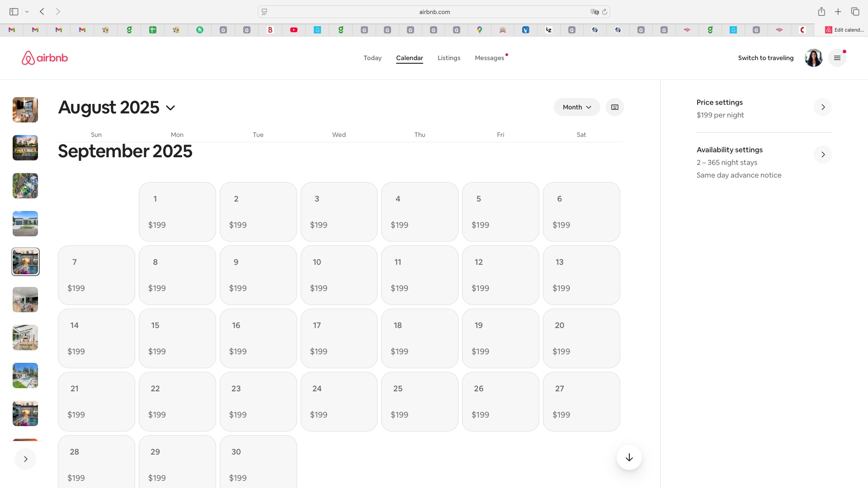
Task: Click Safari's share icon
Action: pos(821,12)
